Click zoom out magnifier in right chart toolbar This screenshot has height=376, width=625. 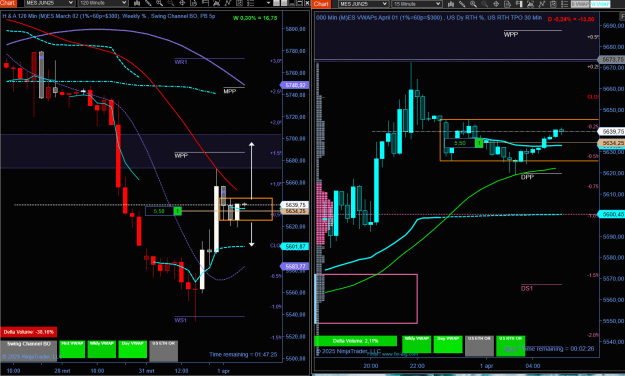tap(485, 4)
